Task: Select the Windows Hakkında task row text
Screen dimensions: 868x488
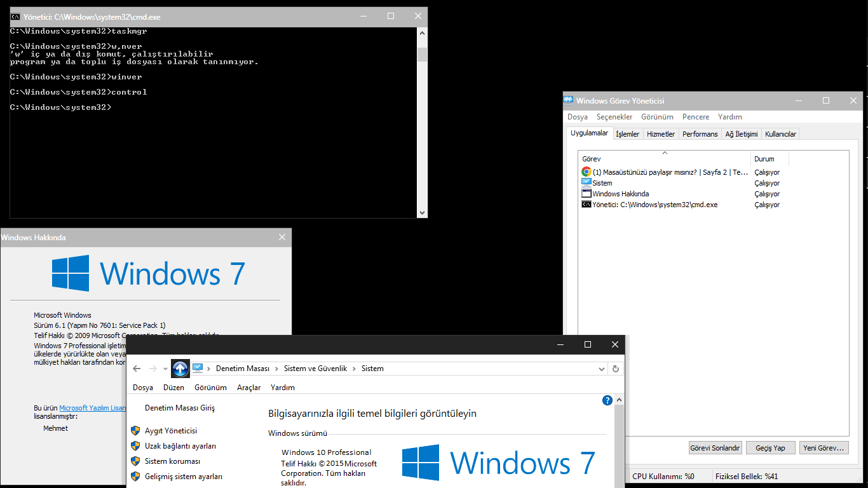Action: pos(621,194)
